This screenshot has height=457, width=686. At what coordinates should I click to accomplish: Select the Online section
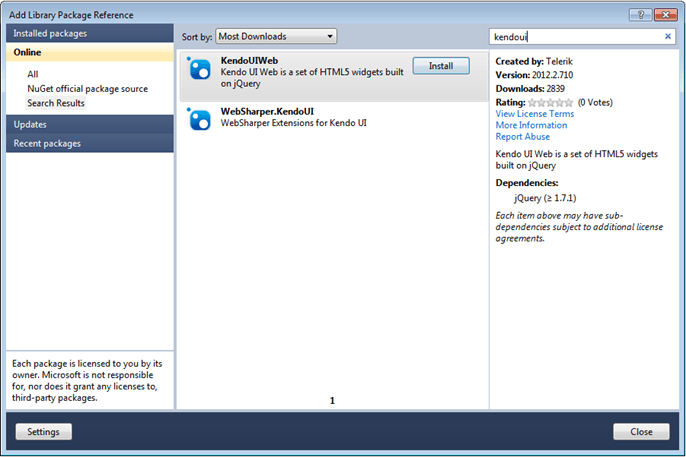90,52
